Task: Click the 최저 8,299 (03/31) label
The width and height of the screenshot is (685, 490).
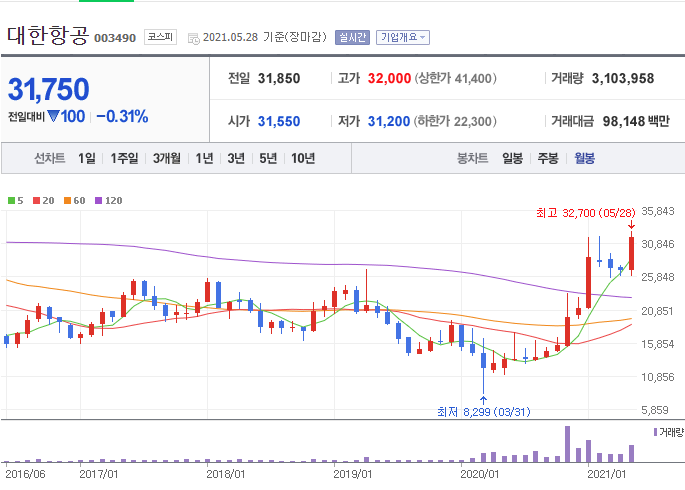Action: [484, 412]
